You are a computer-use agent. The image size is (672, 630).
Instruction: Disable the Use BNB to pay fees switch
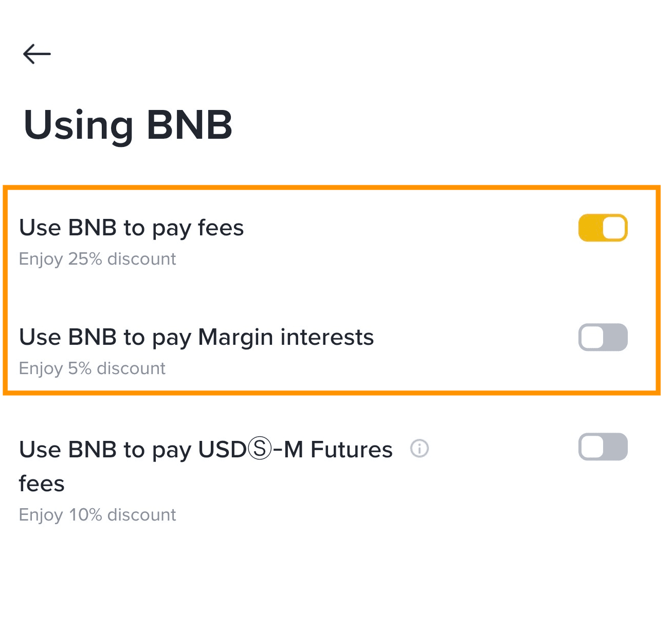(x=603, y=228)
